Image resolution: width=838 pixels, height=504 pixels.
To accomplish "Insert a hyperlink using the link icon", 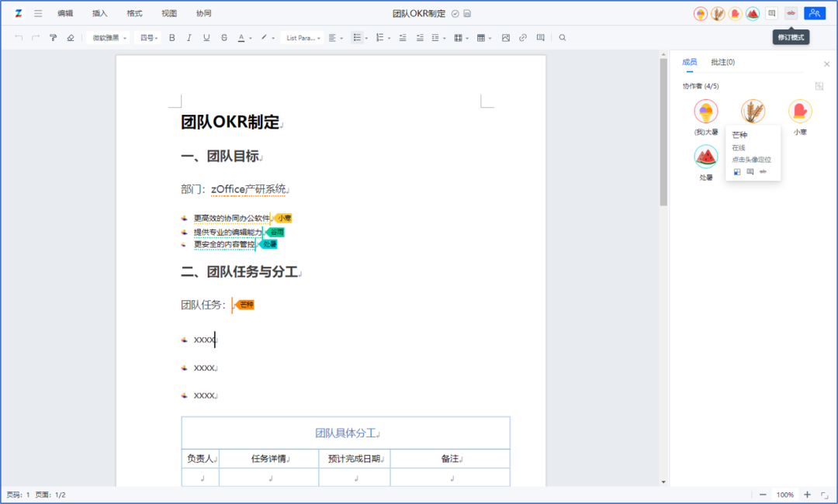I will tap(523, 37).
